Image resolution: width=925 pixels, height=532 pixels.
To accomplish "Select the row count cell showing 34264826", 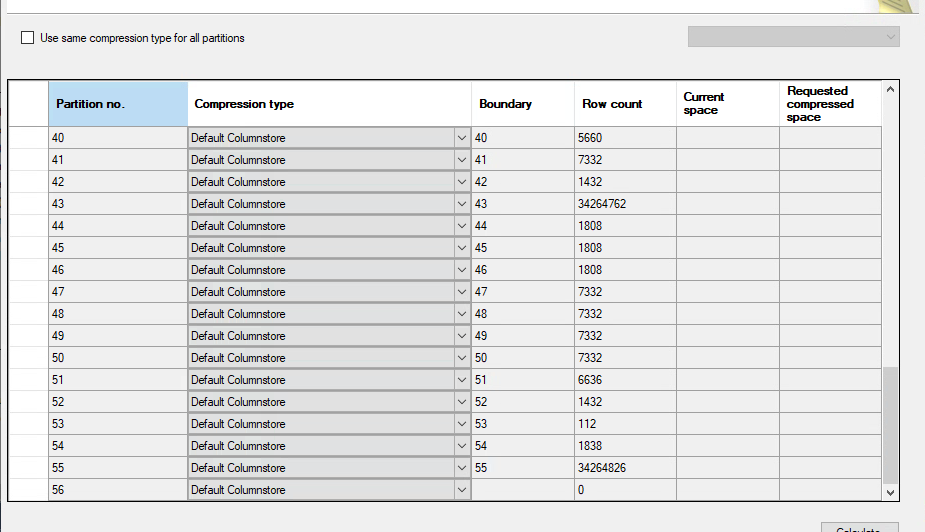I will pos(625,468).
